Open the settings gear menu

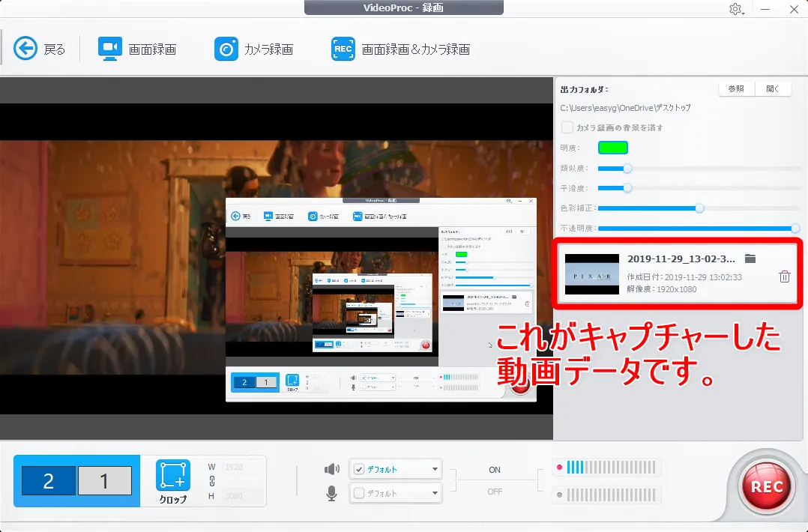[735, 9]
